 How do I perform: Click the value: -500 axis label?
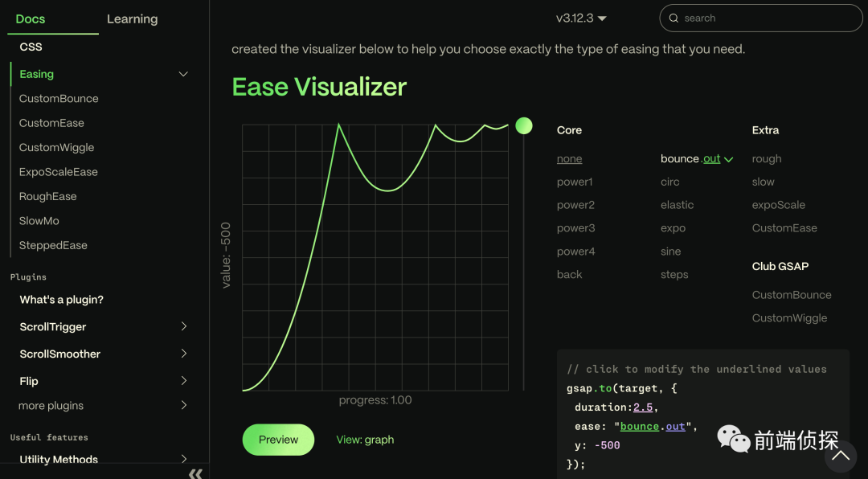click(x=226, y=256)
